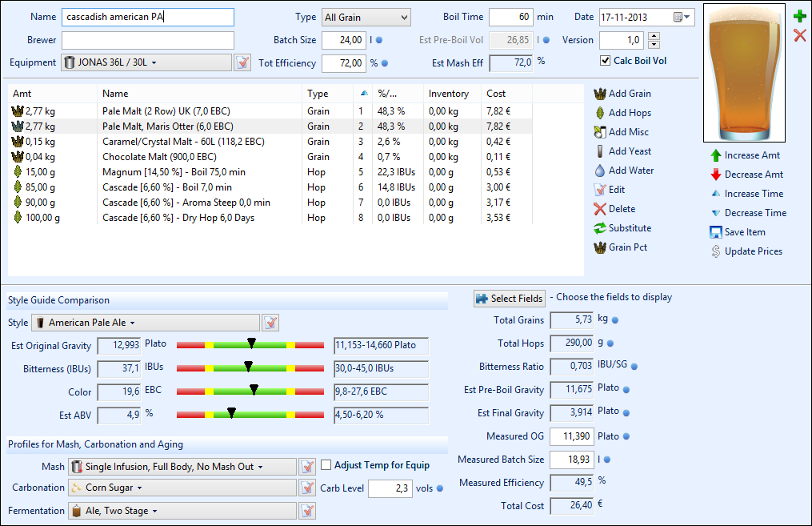Click the Brewer text input field
Image resolution: width=812 pixels, height=526 pixels.
pyautogui.click(x=147, y=40)
